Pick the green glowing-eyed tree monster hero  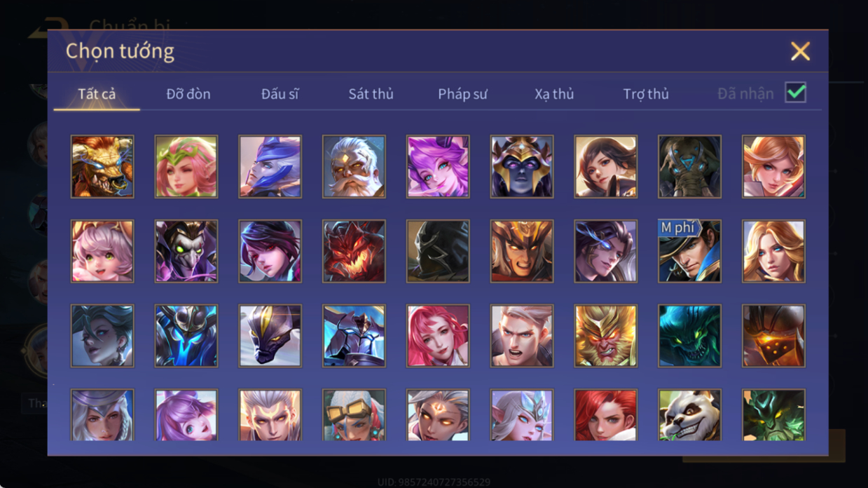(773, 415)
